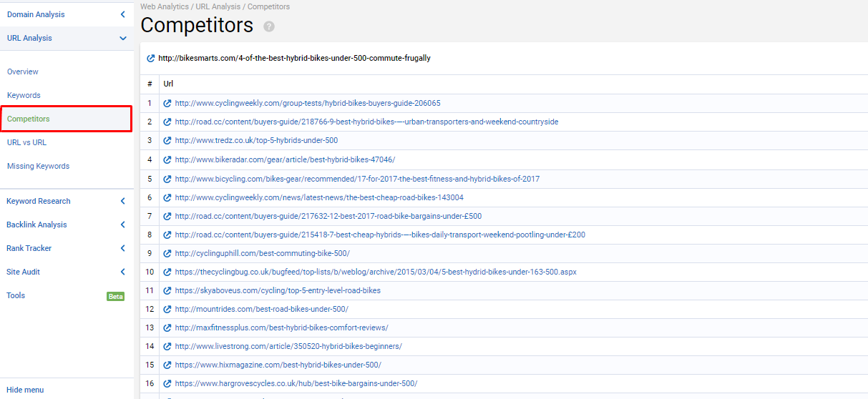
Task: Click external link icon for livestrong.com row
Action: point(167,347)
